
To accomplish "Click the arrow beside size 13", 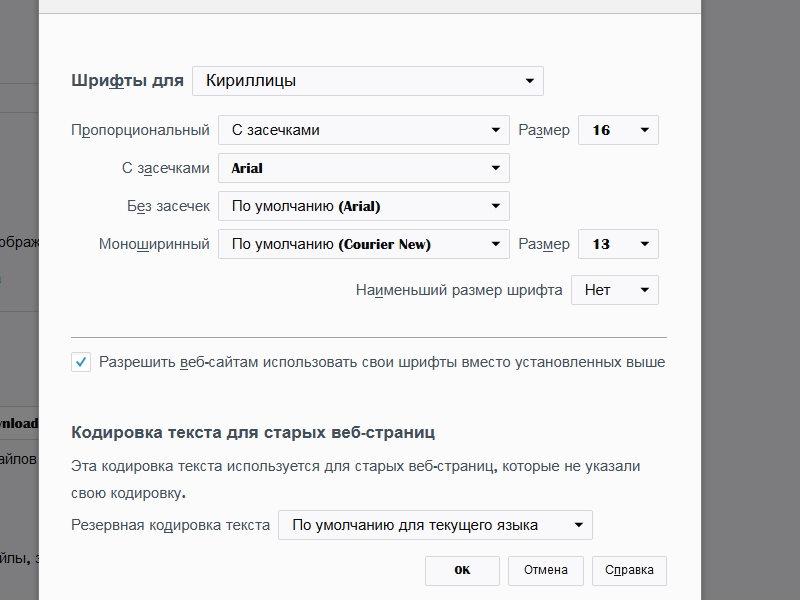I will [x=644, y=244].
